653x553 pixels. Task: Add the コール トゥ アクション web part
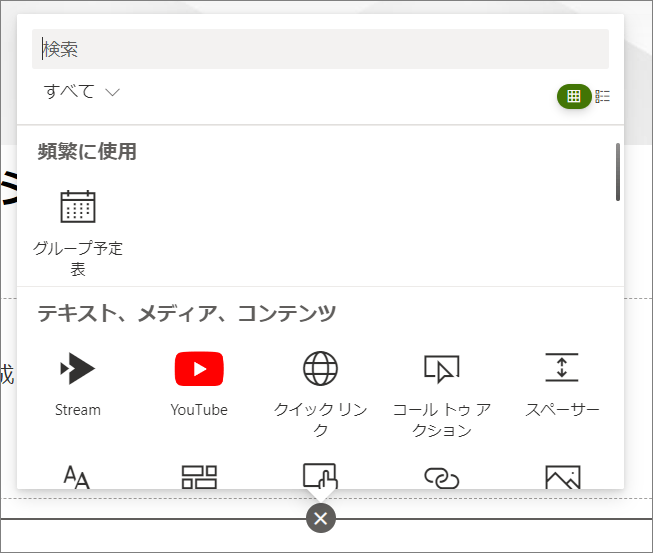[x=441, y=394]
